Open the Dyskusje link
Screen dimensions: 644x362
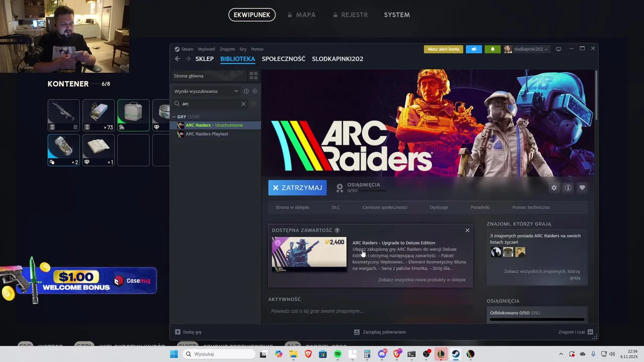click(439, 207)
